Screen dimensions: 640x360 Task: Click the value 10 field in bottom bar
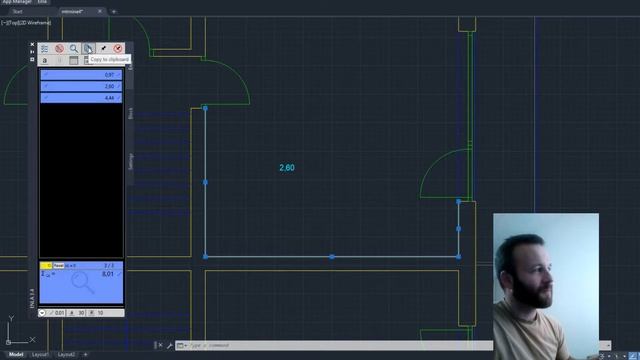coord(100,313)
